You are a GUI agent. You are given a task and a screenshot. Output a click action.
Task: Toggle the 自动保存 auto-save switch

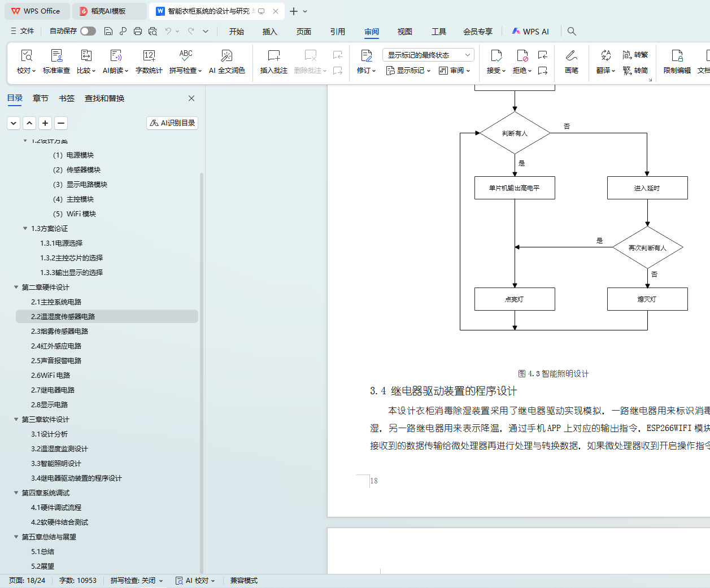[x=88, y=31]
